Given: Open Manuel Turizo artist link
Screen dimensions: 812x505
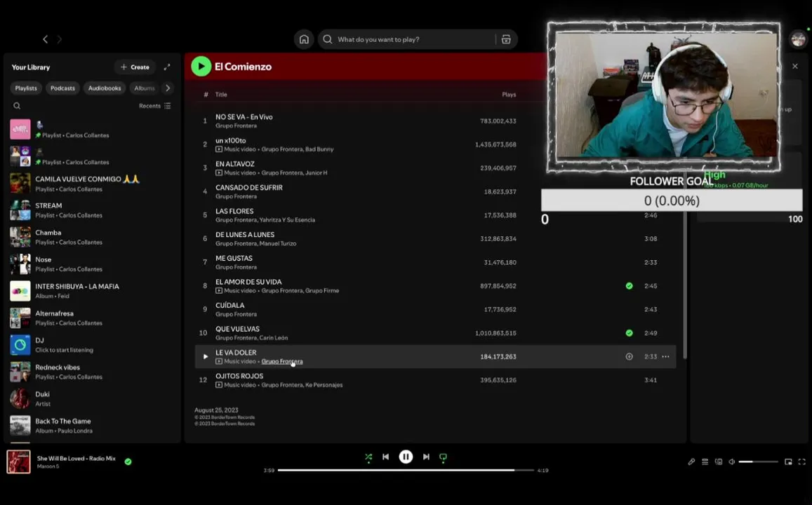Looking at the screenshot, I should [x=278, y=243].
